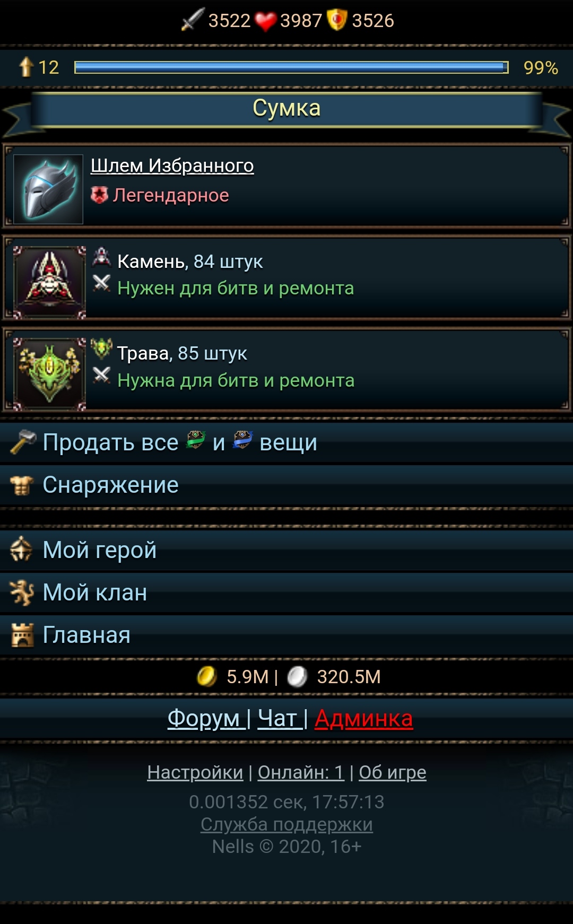Select Продать все вещи menu item
This screenshot has height=924, width=573.
[x=286, y=442]
